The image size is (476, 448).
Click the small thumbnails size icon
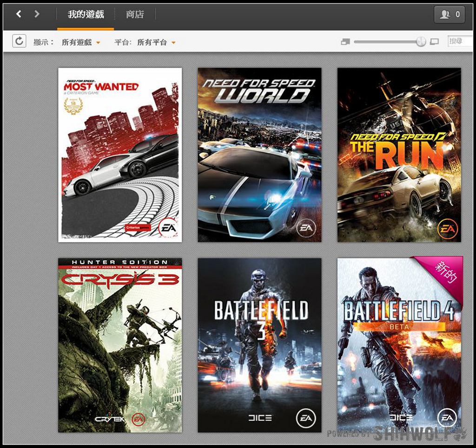pyautogui.click(x=345, y=42)
